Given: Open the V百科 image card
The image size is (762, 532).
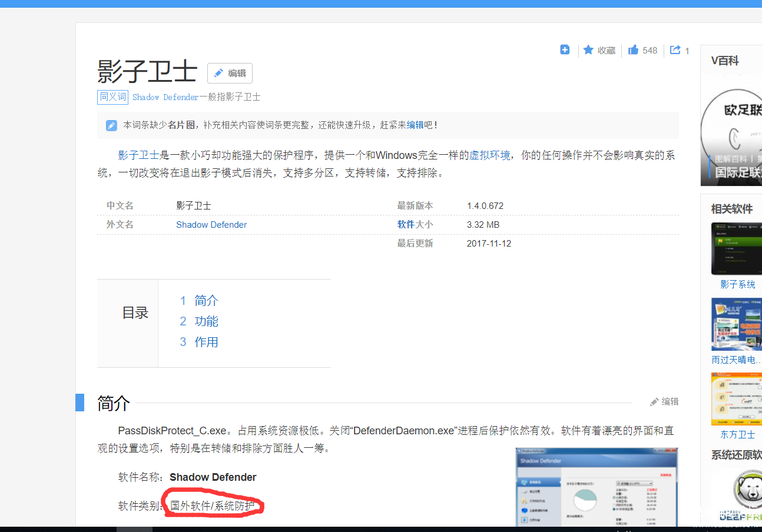Looking at the screenshot, I should coord(731,129).
